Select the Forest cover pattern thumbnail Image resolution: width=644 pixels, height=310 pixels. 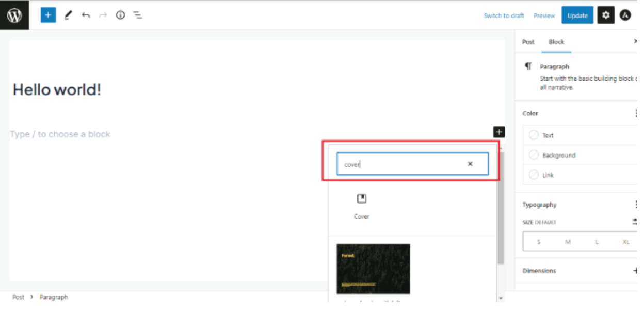coord(373,269)
